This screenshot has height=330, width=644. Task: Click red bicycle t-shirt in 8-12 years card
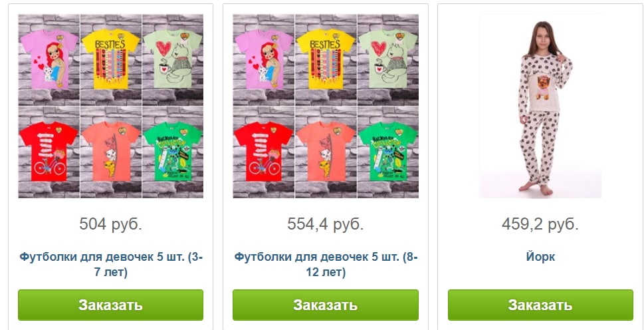coord(264,151)
